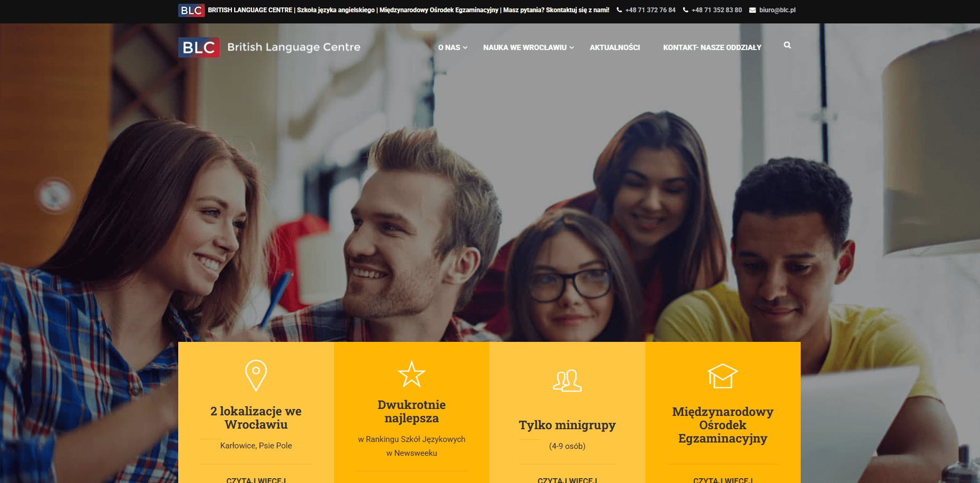Viewport: 980px width, 483px height.
Task: Select the Międzynarodowy Ośrodek Egzaminacyjny heading
Action: pyautogui.click(x=722, y=425)
